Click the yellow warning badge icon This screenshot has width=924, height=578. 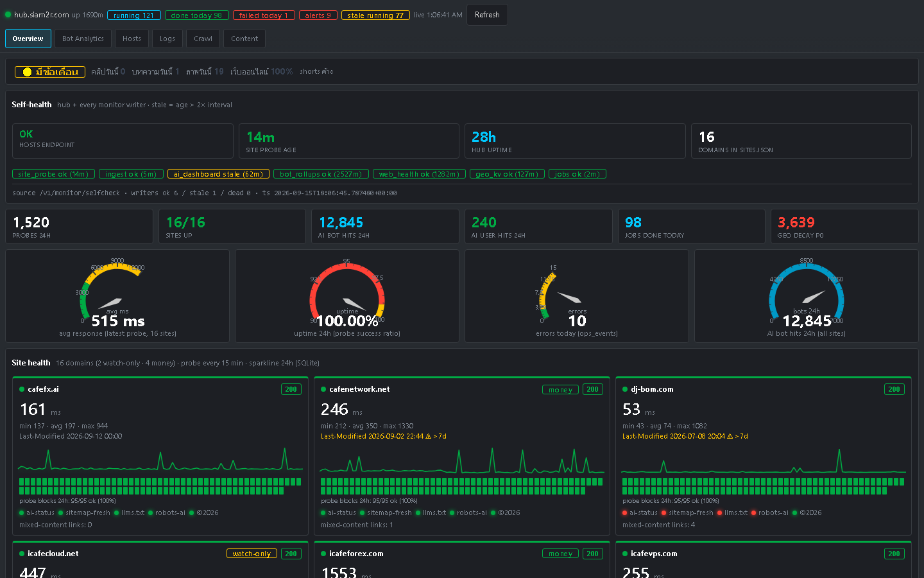coord(28,72)
